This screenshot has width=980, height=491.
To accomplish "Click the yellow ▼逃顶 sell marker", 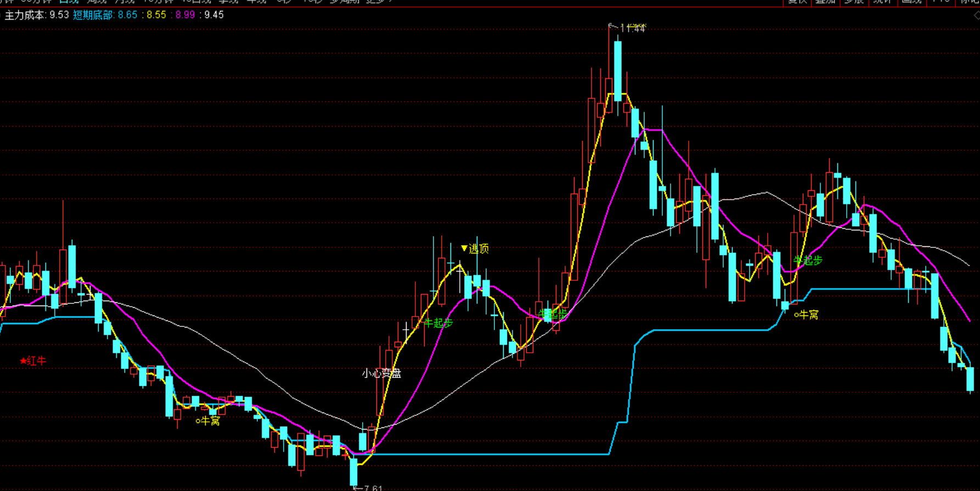I will [475, 249].
